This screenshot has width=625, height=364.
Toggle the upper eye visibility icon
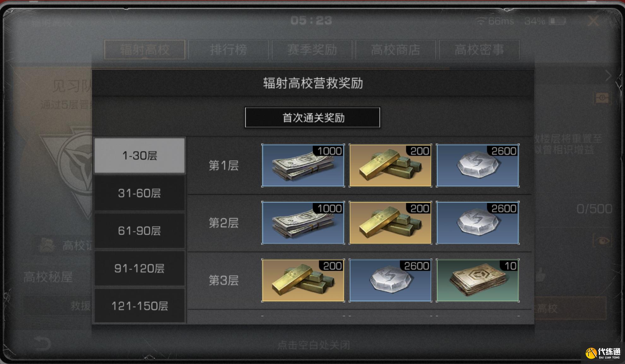coord(602,98)
